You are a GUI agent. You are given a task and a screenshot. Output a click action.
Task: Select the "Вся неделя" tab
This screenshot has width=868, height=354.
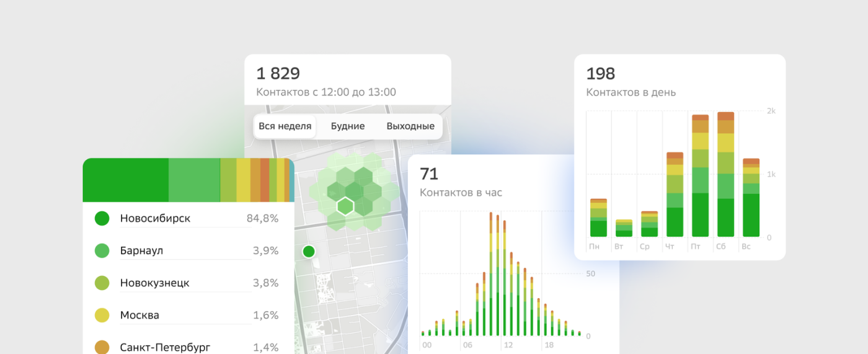click(285, 126)
